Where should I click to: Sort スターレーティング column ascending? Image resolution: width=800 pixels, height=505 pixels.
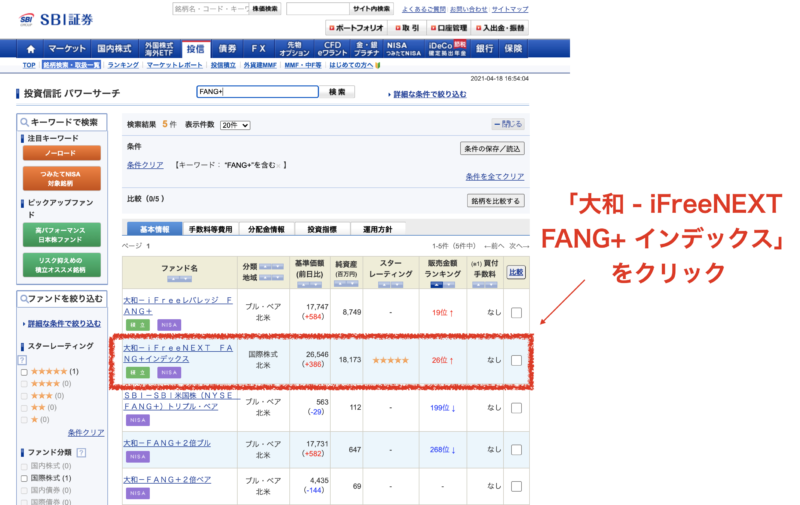pyautogui.click(x=385, y=285)
